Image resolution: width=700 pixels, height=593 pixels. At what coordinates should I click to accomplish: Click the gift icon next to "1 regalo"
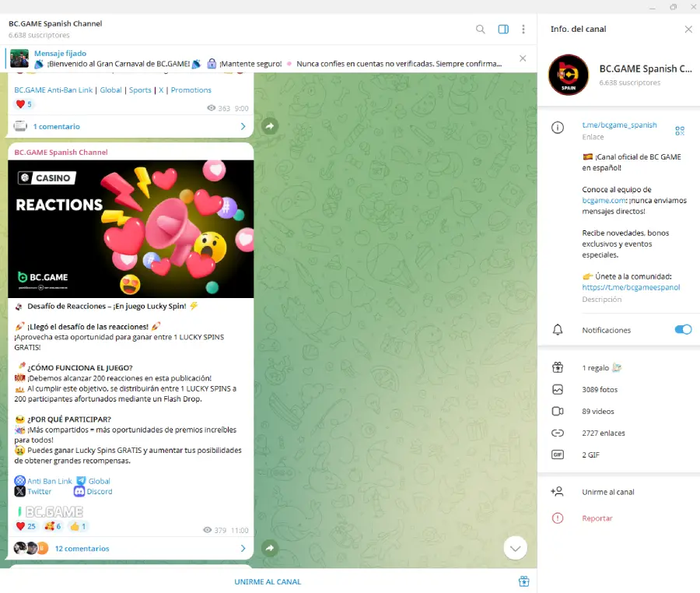pyautogui.click(x=557, y=367)
